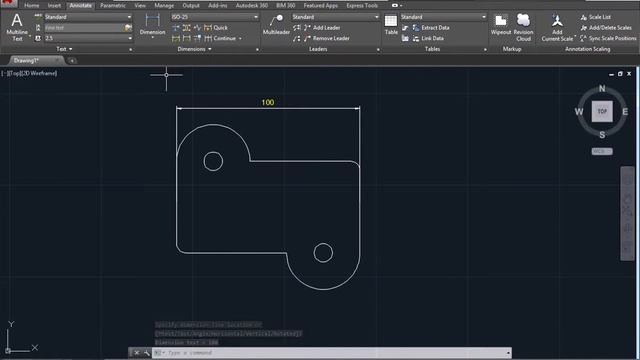The width and height of the screenshot is (640, 360).
Task: Click the S direction on the compass
Action: [602, 135]
